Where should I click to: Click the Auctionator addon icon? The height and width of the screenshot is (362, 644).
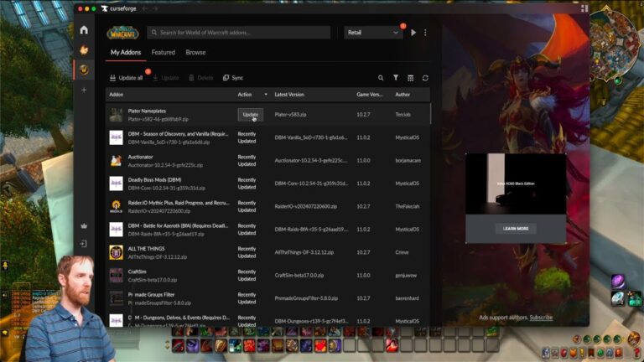(x=116, y=161)
